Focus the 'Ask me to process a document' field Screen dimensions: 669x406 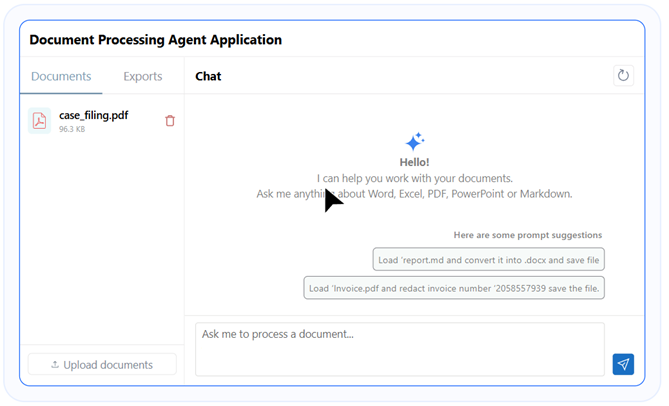point(400,349)
